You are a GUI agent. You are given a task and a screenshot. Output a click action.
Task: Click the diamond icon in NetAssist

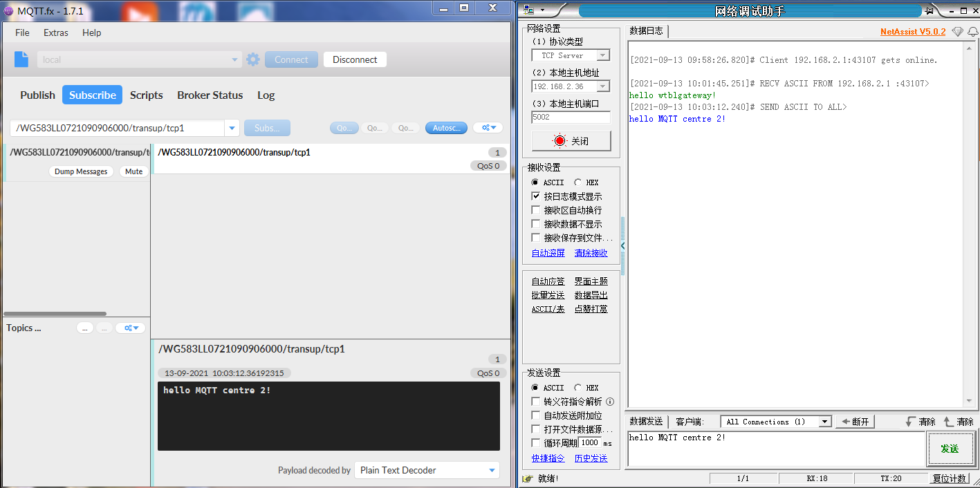pyautogui.click(x=957, y=32)
